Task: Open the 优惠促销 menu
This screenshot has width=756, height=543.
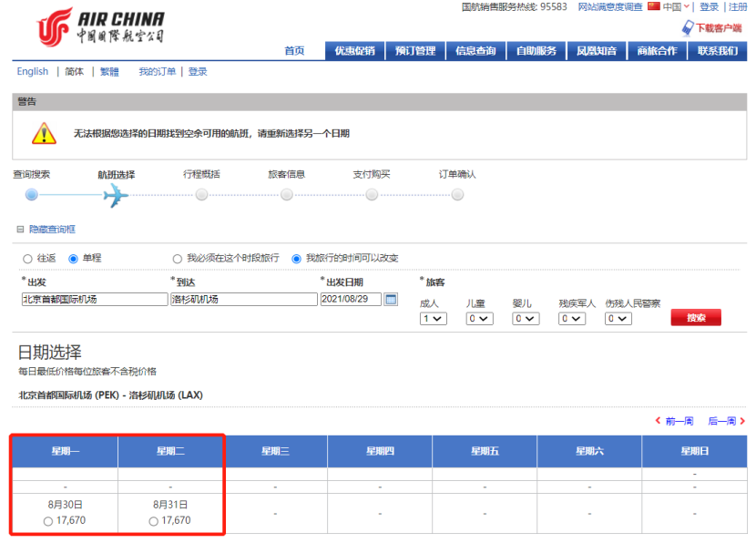Action: (x=354, y=51)
